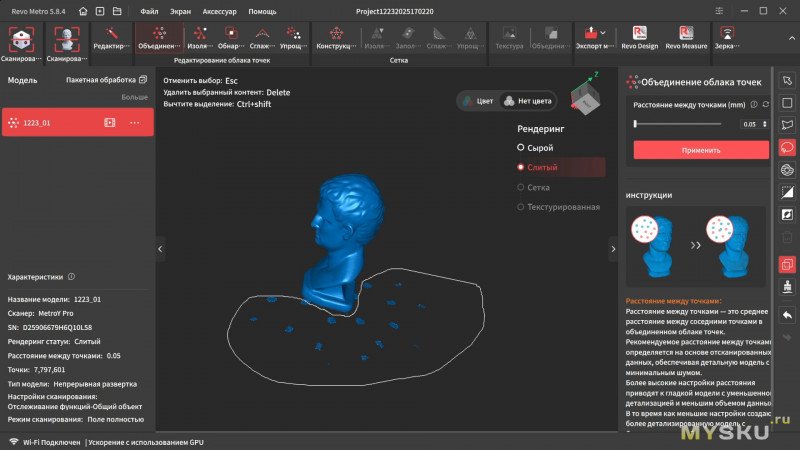800x450 pixels.
Task: Click the Изоляция point cloud tool
Action: tap(201, 39)
